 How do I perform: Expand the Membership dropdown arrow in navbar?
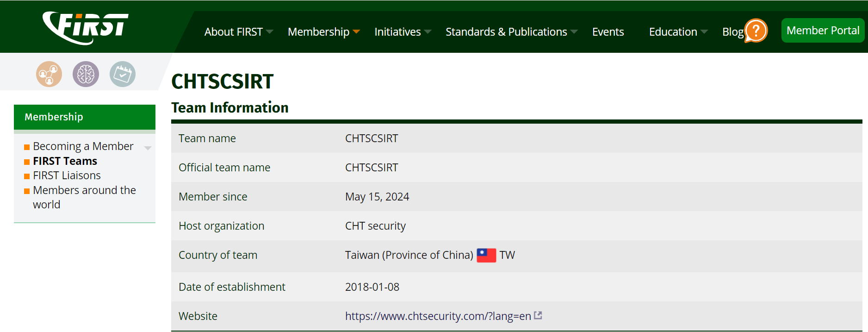(356, 32)
